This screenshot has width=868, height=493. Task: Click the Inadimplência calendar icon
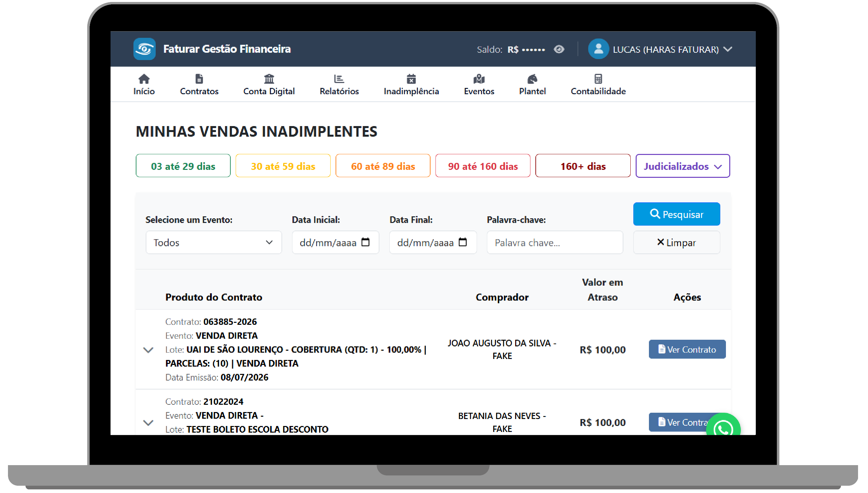click(x=412, y=79)
